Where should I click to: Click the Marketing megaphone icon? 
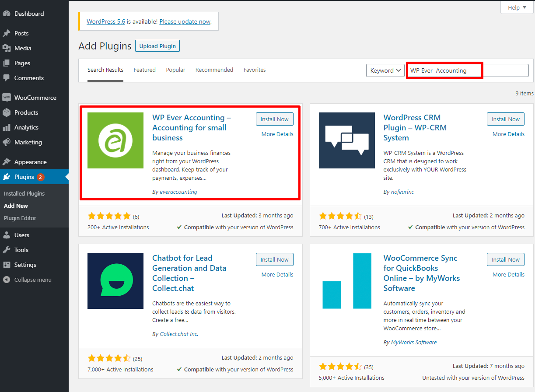[7, 142]
